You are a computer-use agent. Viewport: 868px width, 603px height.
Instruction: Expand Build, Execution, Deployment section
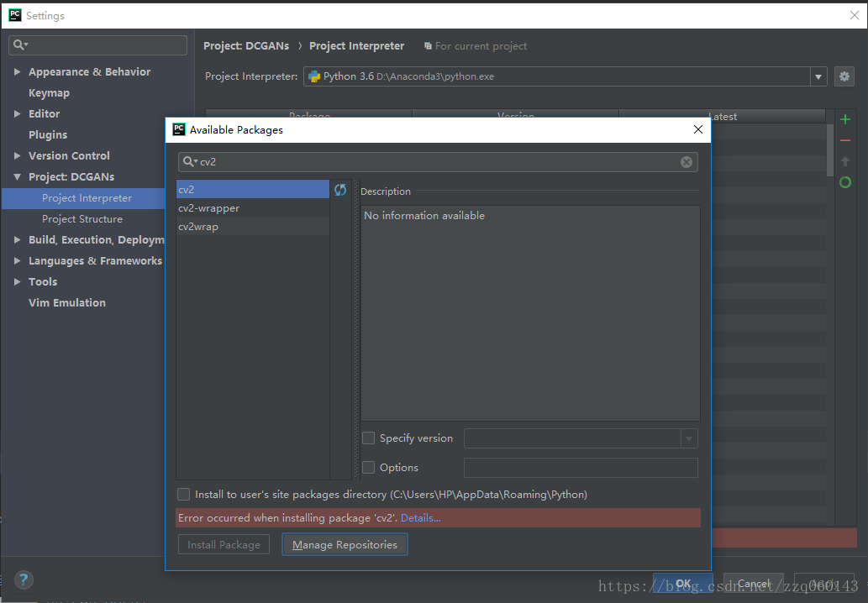[17, 240]
